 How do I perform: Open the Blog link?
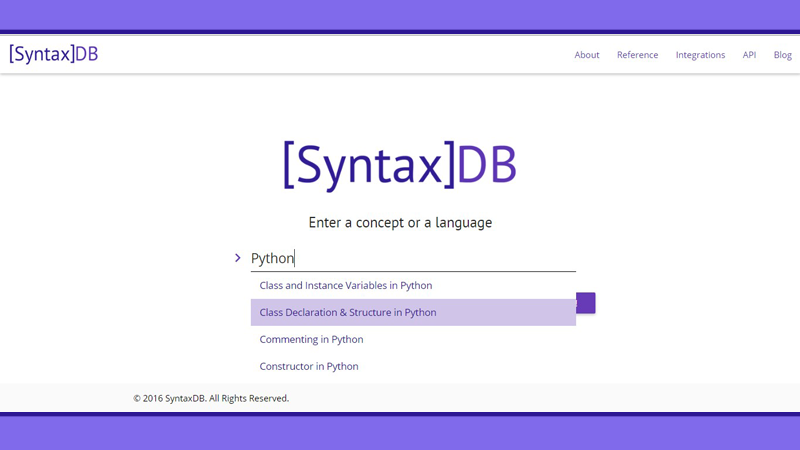click(x=782, y=55)
